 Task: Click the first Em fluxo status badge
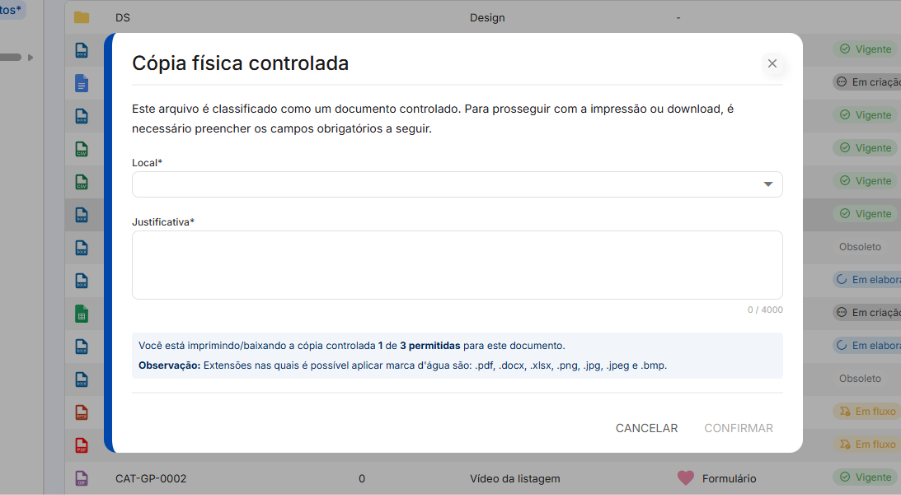(865, 411)
